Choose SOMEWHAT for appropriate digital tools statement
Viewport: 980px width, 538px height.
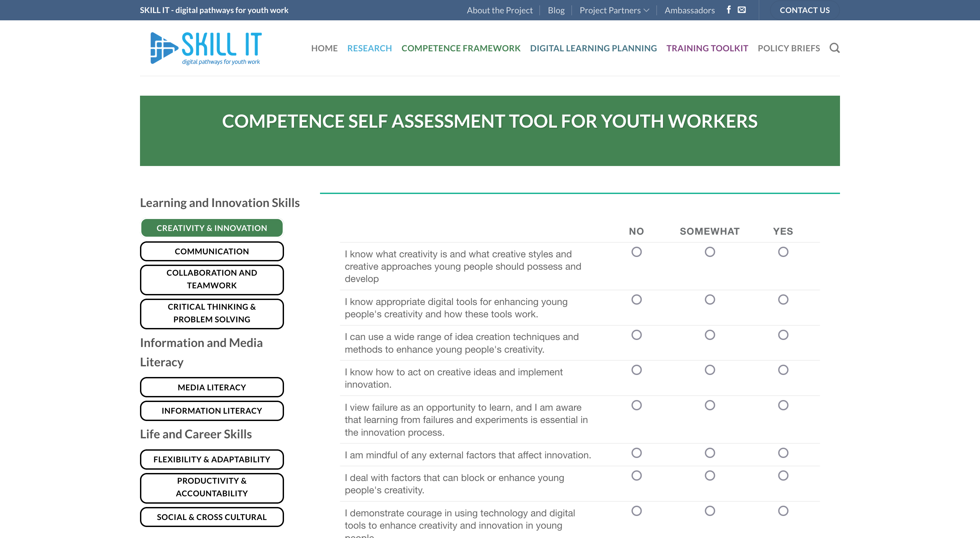[x=710, y=299]
